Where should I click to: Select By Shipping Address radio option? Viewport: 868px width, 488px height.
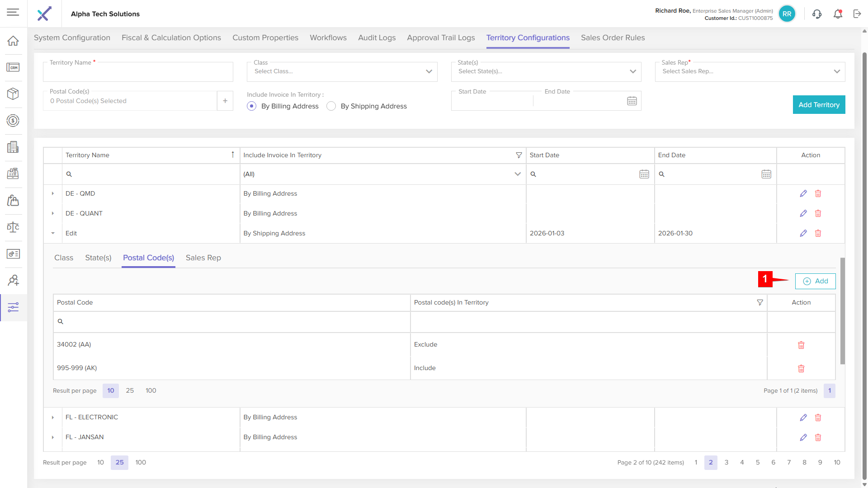point(331,106)
